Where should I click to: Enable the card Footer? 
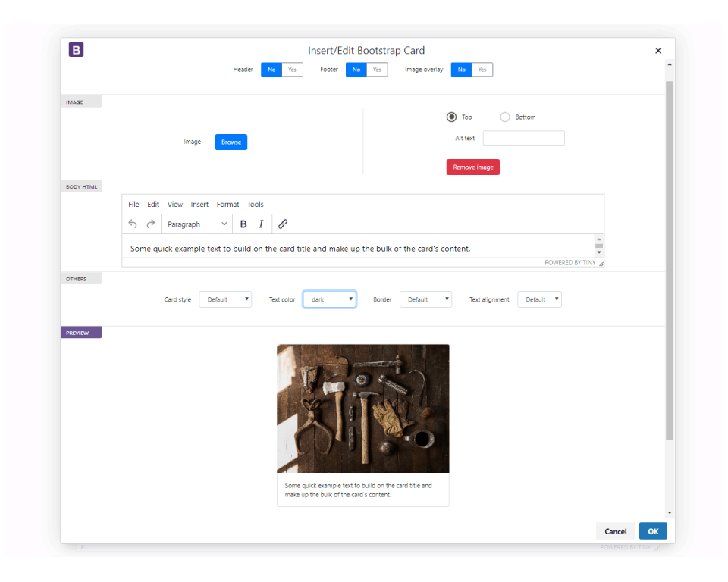pyautogui.click(x=377, y=69)
